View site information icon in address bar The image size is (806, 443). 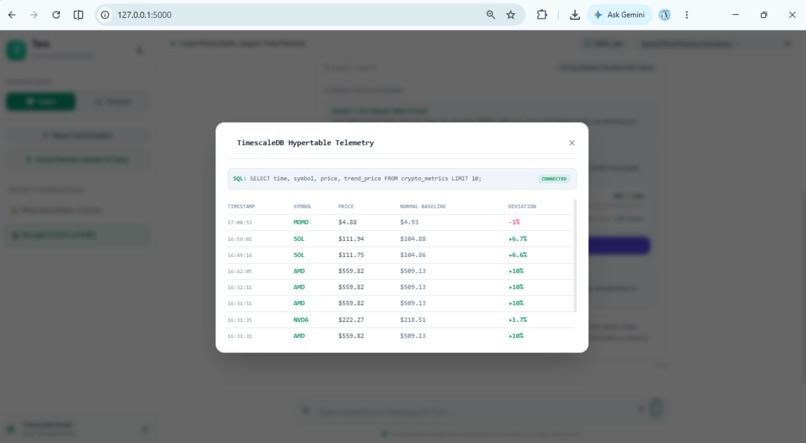[x=105, y=15]
